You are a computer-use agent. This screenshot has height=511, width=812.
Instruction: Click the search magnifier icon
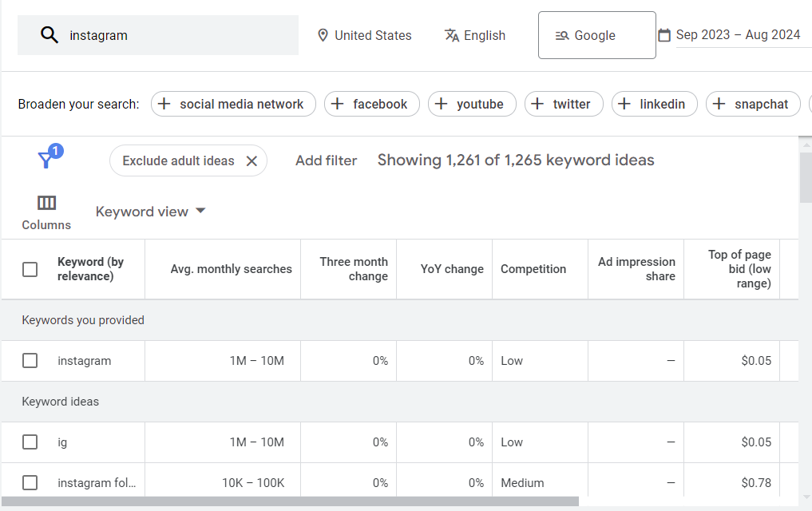pos(50,35)
